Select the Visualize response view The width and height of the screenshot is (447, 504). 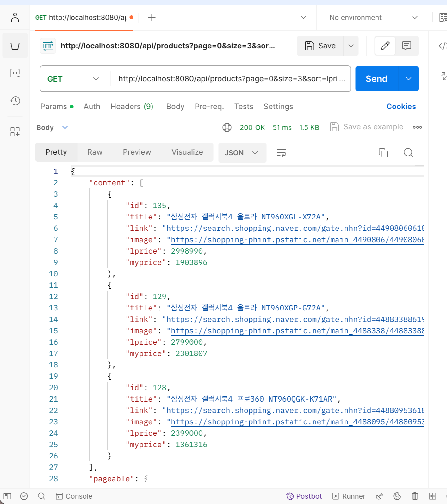coord(187,152)
